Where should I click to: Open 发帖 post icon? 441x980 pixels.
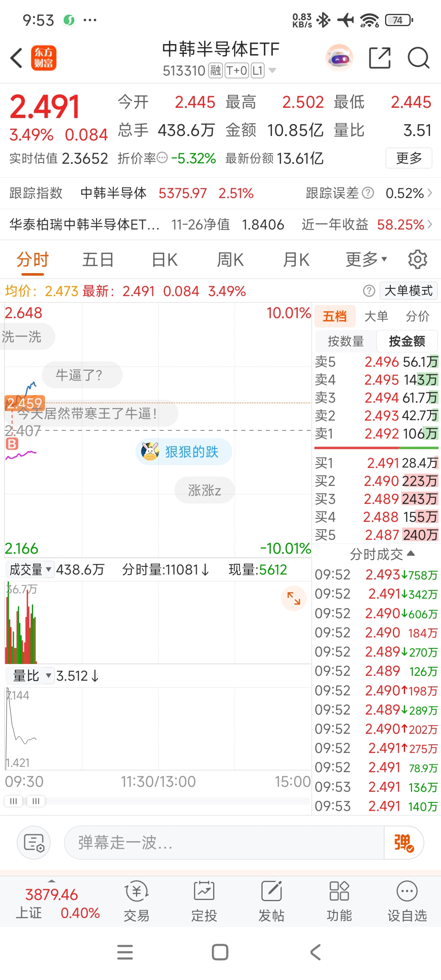click(272, 902)
